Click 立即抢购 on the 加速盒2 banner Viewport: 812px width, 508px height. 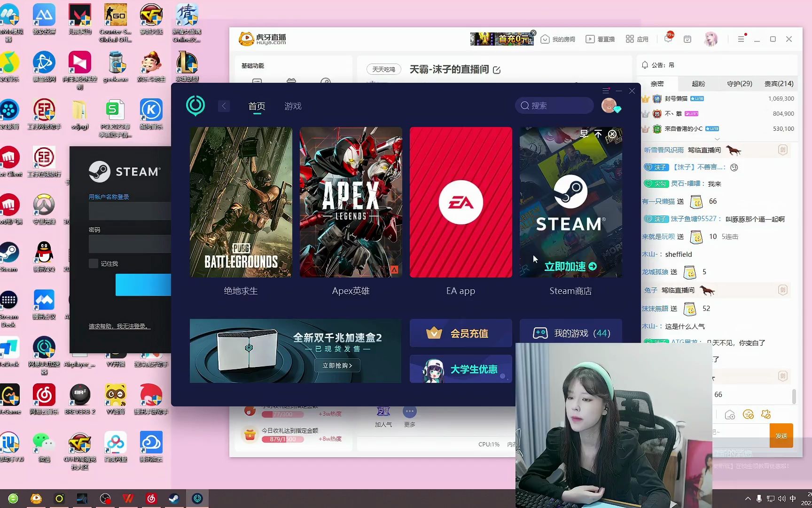(337, 365)
